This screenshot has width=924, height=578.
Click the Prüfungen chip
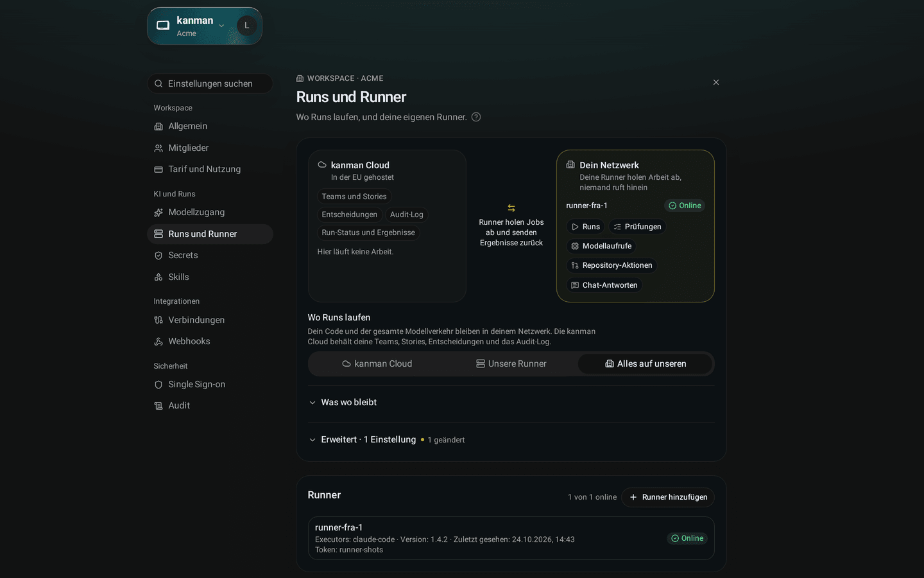637,227
